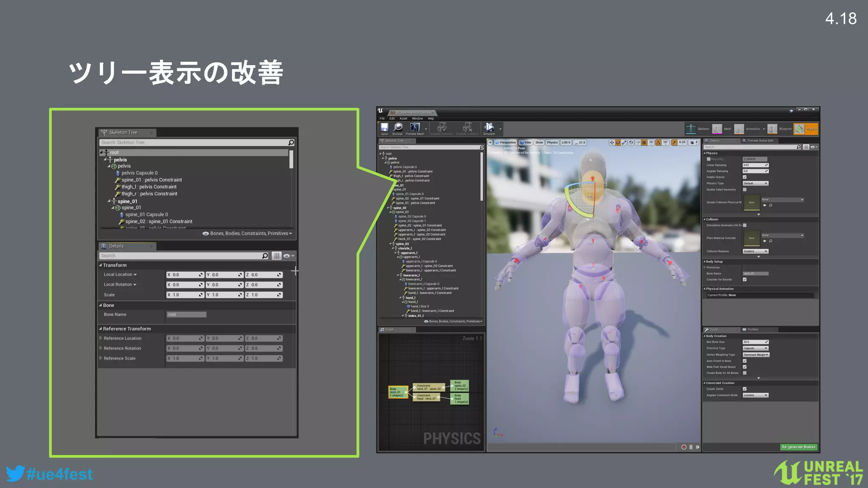868x488 pixels.
Task: Click the Preview Mesh toolbar icon
Action: coord(415,128)
